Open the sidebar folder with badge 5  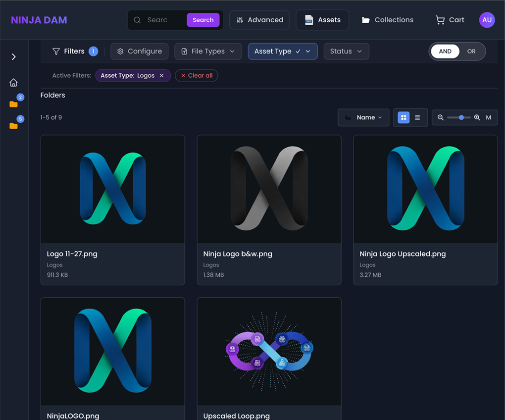coord(13,125)
